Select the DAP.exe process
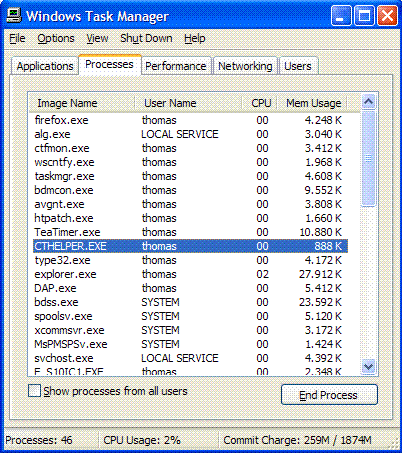 coord(190,288)
